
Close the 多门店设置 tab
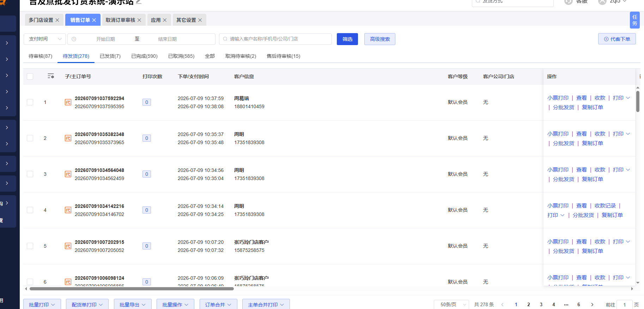pyautogui.click(x=57, y=20)
